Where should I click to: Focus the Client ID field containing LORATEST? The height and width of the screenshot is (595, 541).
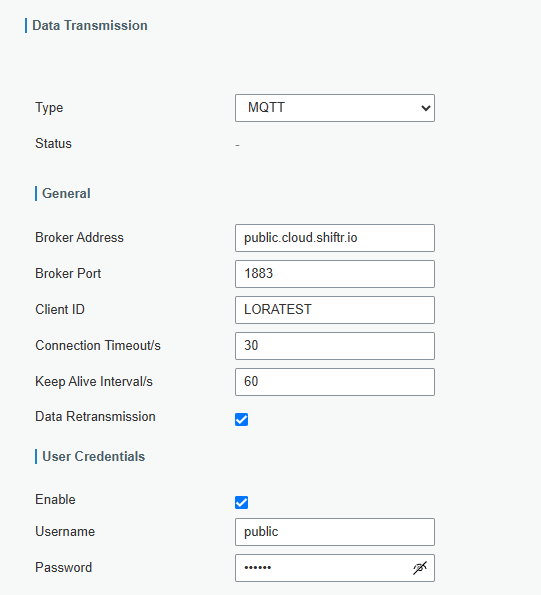(335, 310)
